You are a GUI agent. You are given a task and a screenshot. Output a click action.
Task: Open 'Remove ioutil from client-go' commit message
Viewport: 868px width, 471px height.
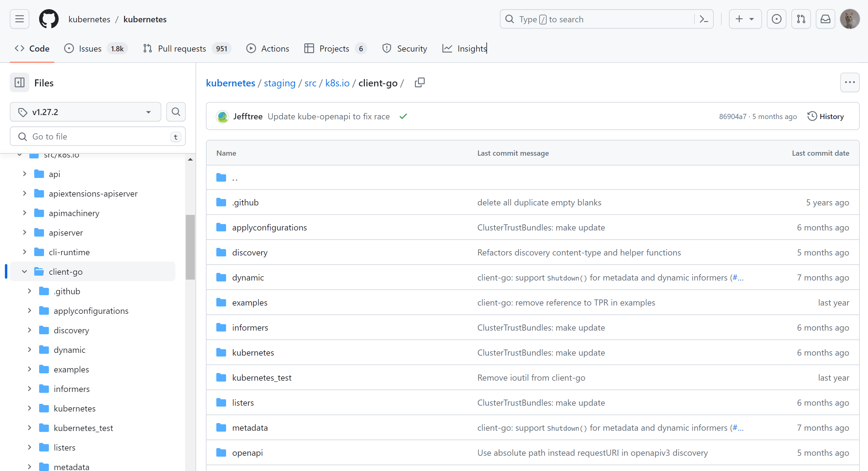531,377
